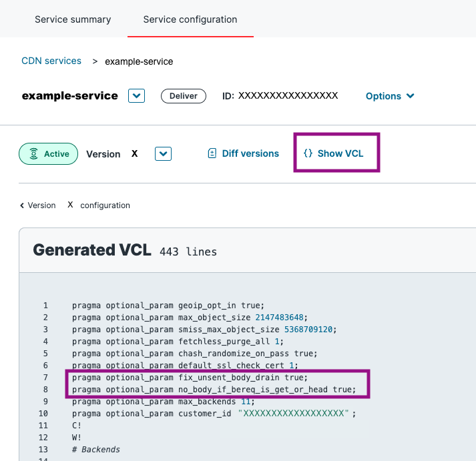Click the line 8 no_body_if_bereq_is_get_or_head pragma

214,390
